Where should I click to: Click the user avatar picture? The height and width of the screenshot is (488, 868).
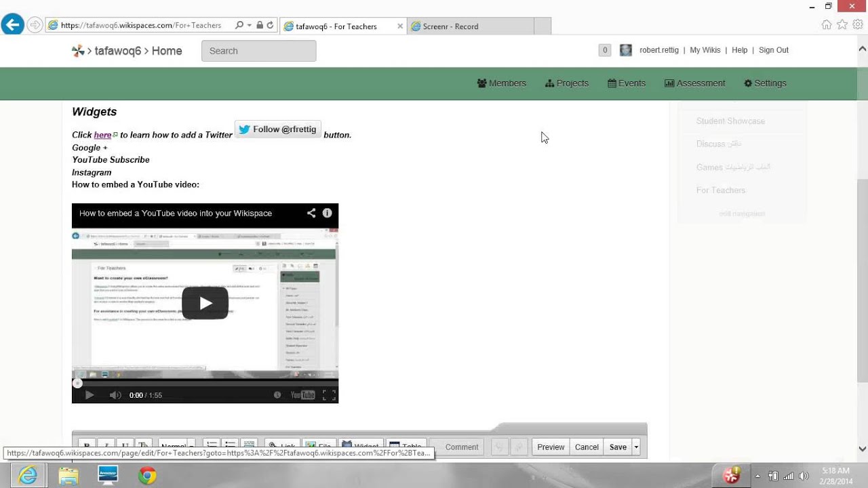click(626, 50)
